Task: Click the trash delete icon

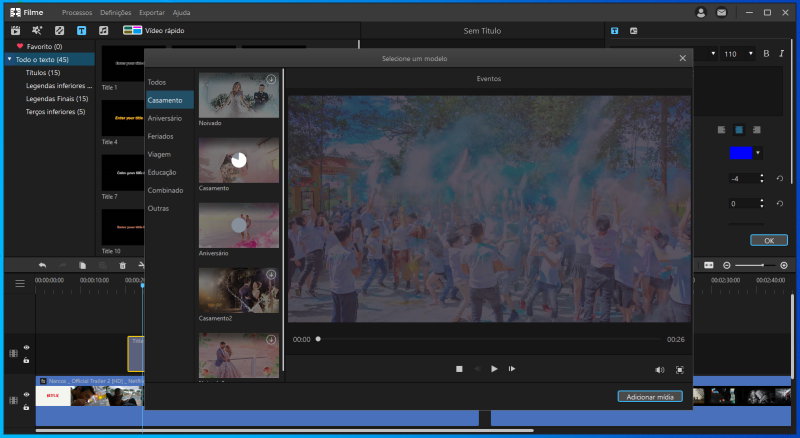Action: (x=122, y=265)
